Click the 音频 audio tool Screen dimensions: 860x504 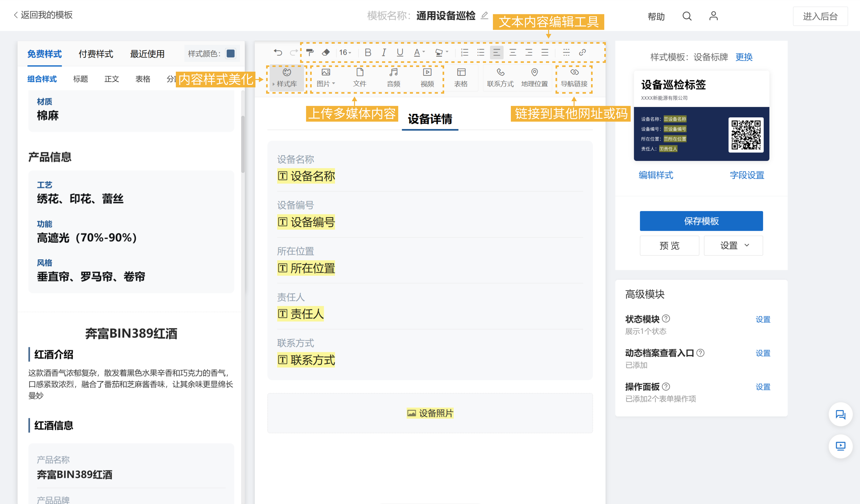394,78
